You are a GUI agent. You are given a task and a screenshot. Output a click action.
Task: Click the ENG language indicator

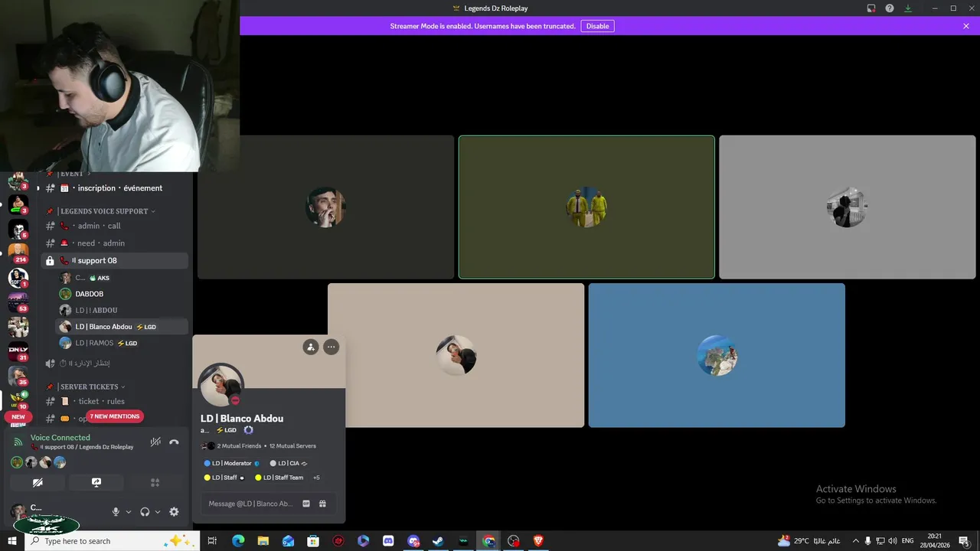pos(908,541)
